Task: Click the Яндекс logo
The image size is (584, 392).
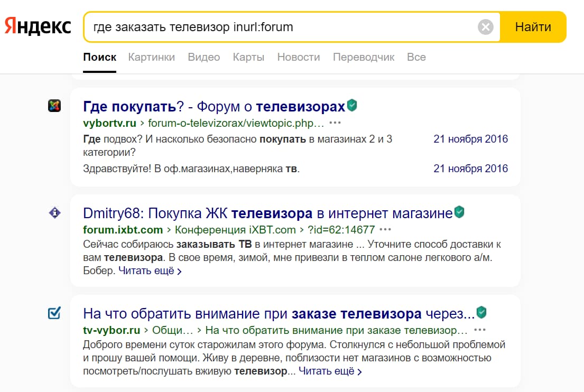Action: point(37,25)
